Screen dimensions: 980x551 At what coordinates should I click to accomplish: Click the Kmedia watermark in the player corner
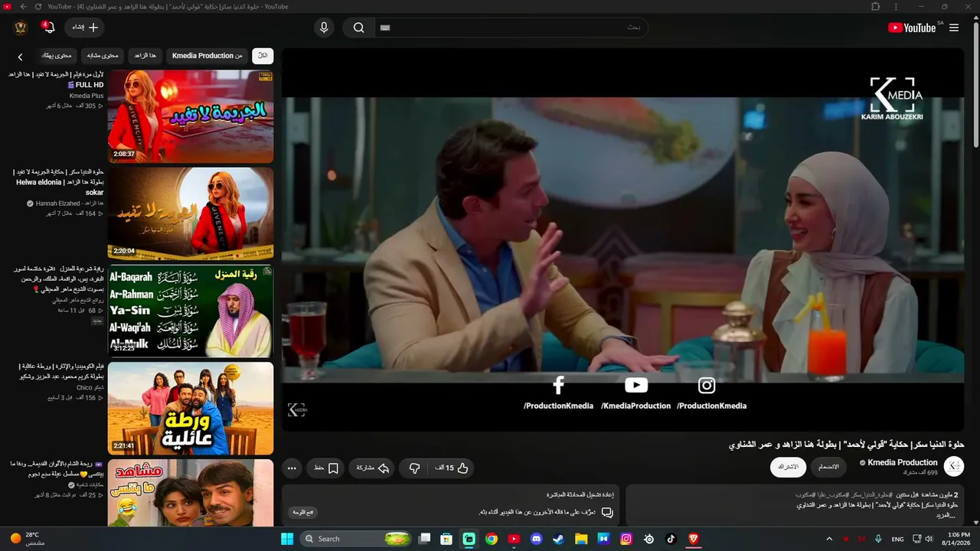297,410
